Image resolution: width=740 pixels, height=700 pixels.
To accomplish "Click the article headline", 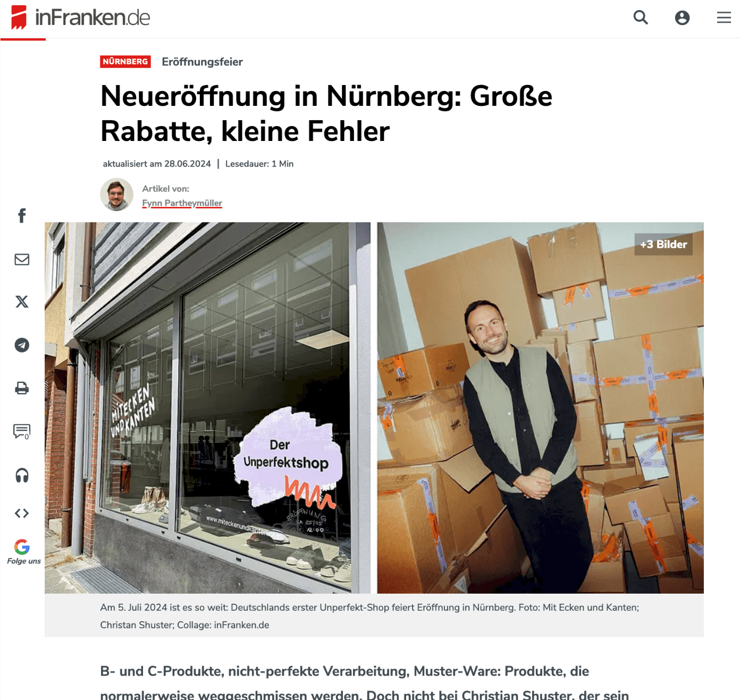I will point(326,113).
